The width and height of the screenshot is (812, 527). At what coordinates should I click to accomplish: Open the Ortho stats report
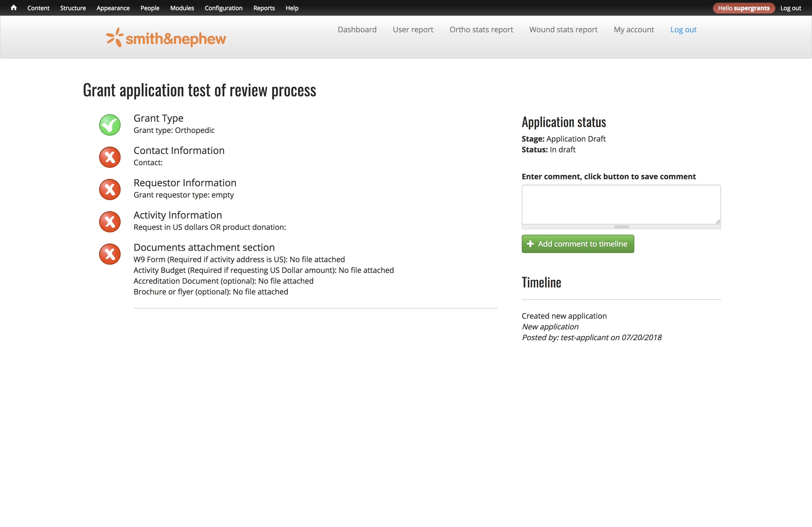[481, 30]
